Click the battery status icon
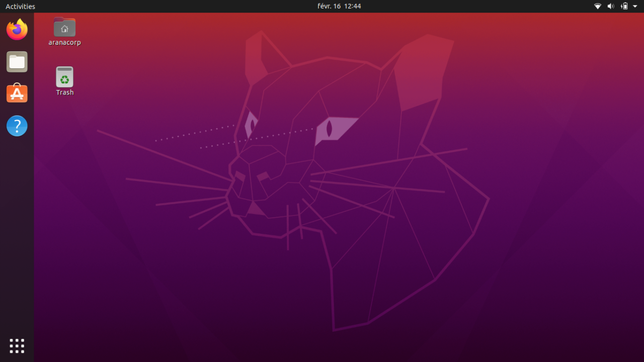 click(x=624, y=6)
